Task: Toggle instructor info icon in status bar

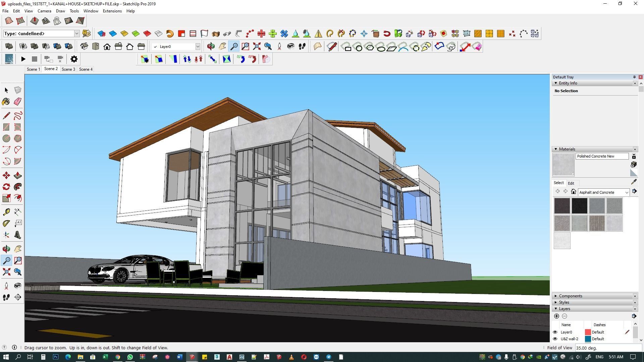Action: (x=14, y=348)
